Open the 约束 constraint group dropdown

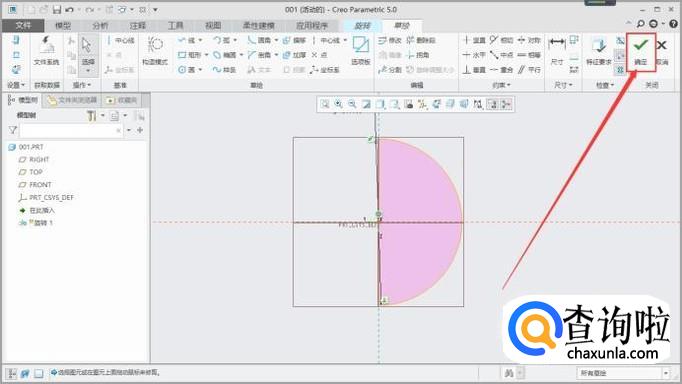click(x=501, y=85)
